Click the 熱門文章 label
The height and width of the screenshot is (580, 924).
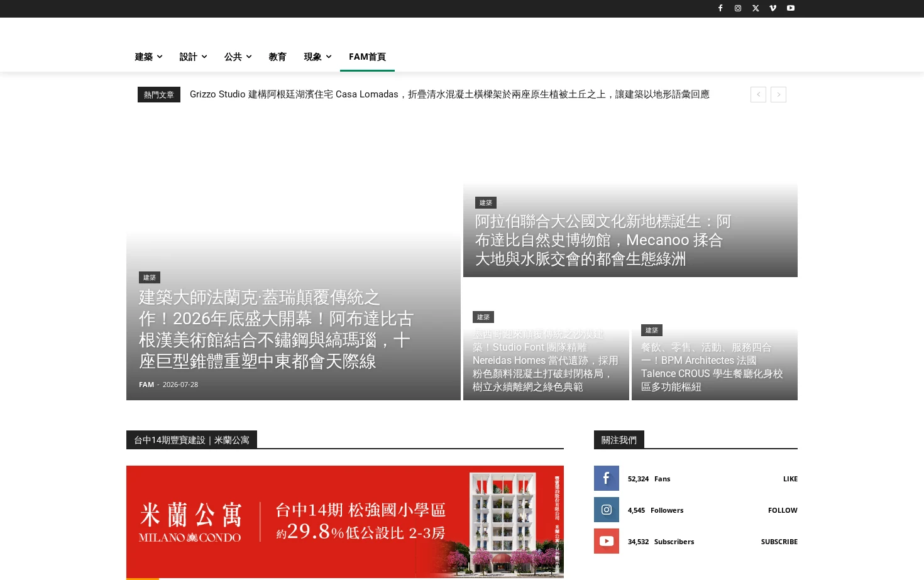tap(159, 94)
